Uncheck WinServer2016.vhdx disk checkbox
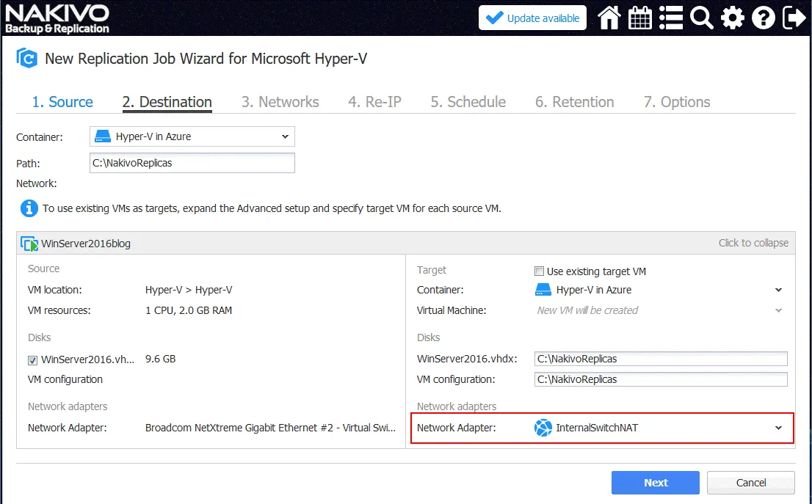The image size is (812, 504). click(33, 360)
